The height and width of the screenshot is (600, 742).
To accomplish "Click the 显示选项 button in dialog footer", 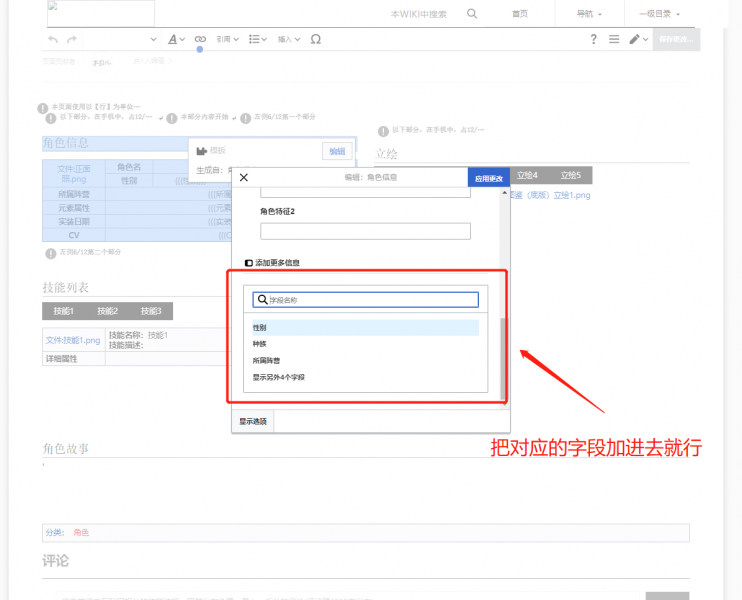I will [x=253, y=421].
